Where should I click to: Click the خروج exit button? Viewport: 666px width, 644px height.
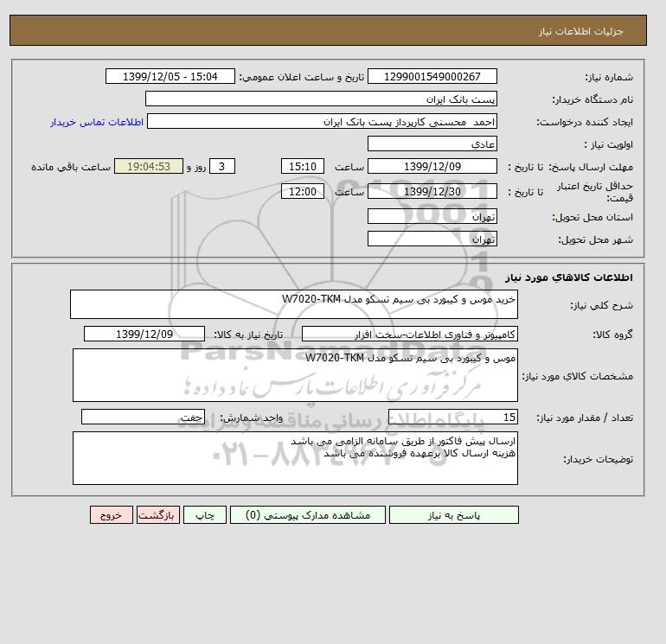point(112,514)
